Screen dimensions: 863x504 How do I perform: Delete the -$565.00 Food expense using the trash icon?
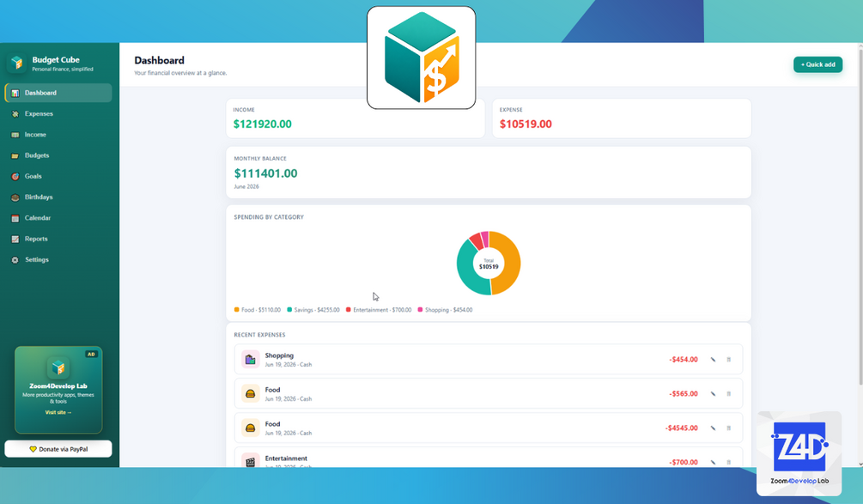pyautogui.click(x=729, y=393)
